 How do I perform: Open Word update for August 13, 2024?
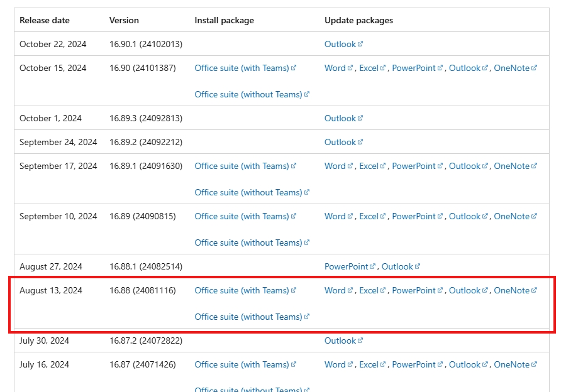338,290
